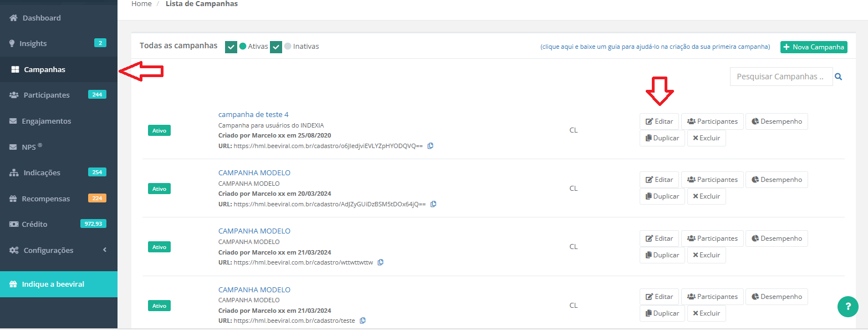This screenshot has width=868, height=330.
Task: Open Engajamentos in the sidebar
Action: tap(59, 121)
